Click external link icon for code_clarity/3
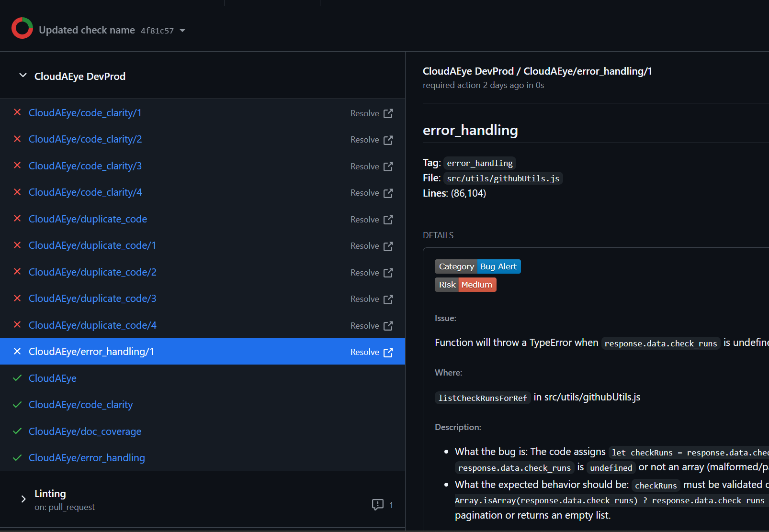This screenshot has width=769, height=532. pos(388,166)
